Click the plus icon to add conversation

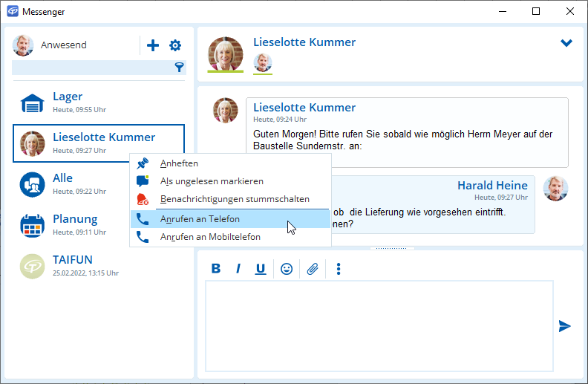coord(153,45)
